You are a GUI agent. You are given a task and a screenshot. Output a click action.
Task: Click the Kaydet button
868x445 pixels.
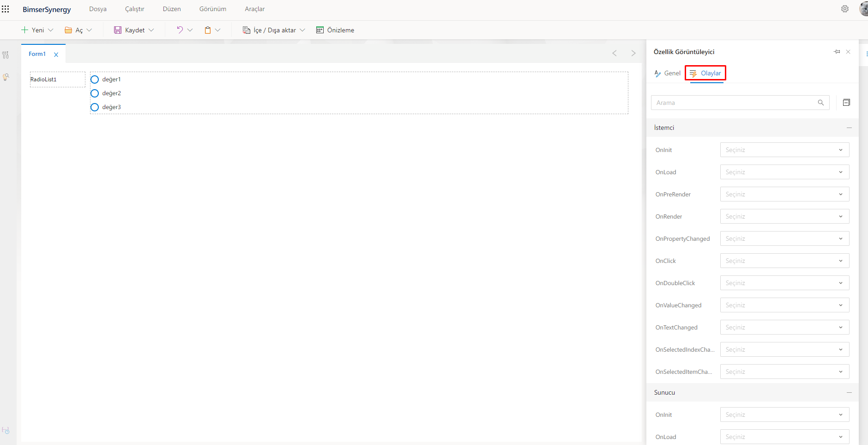coord(134,30)
